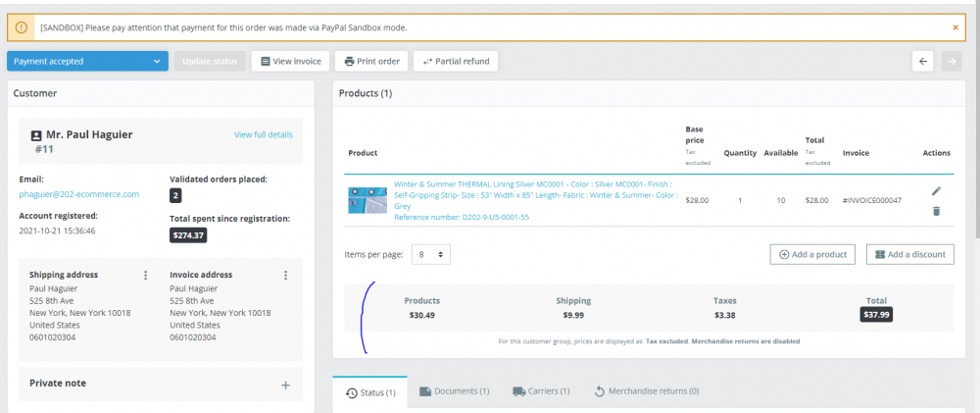Click the Print order button
The height and width of the screenshot is (413, 980).
point(371,62)
